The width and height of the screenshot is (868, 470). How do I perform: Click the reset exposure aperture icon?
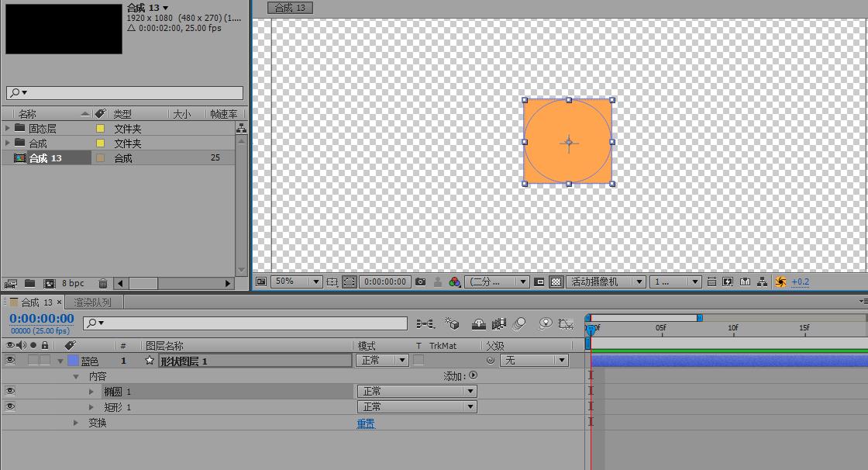pos(780,282)
